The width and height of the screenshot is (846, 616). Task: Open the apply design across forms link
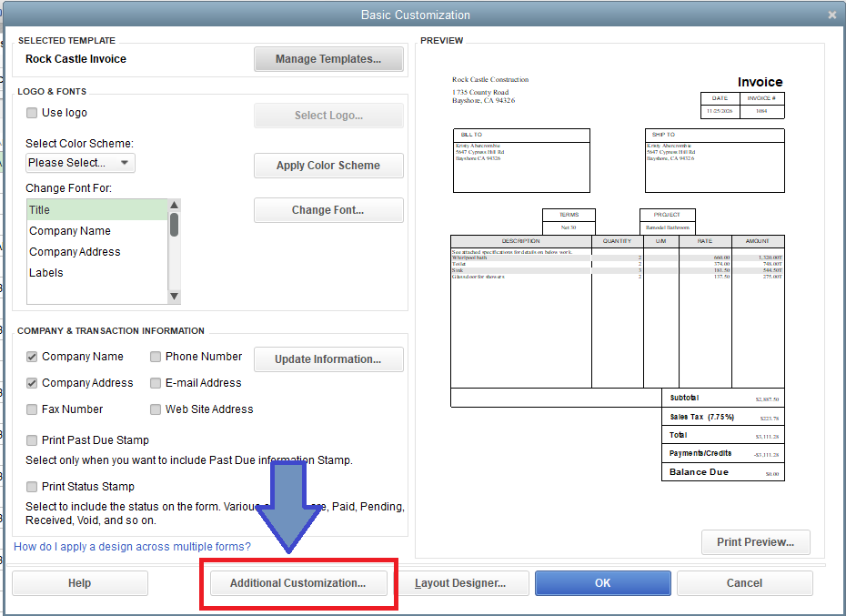coord(132,546)
